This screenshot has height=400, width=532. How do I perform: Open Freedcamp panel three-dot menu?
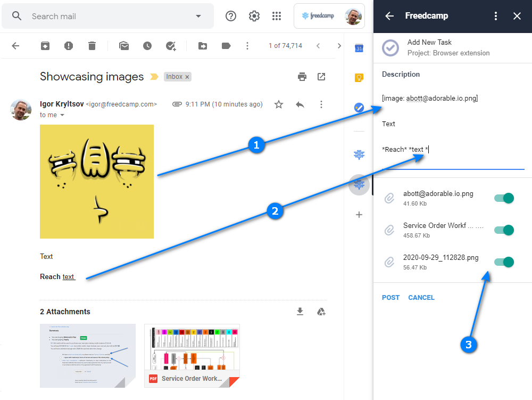pyautogui.click(x=496, y=16)
